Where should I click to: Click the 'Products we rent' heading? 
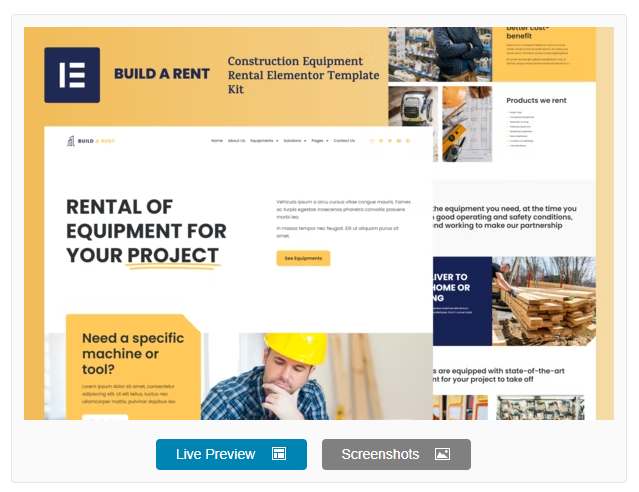coord(536,100)
